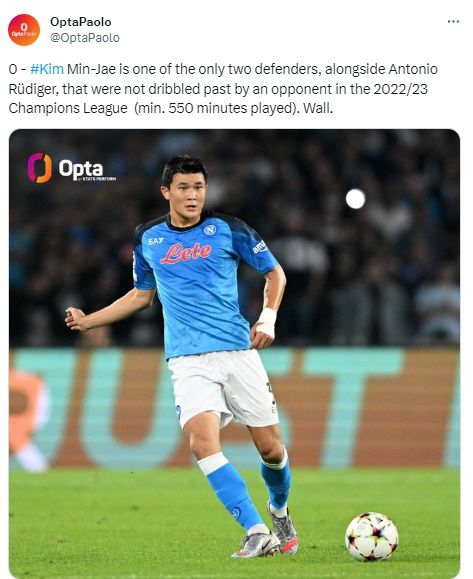Viewport: 473px width, 579px height.
Task: Click the Napoli crest on the blue sock
Action: (235, 513)
